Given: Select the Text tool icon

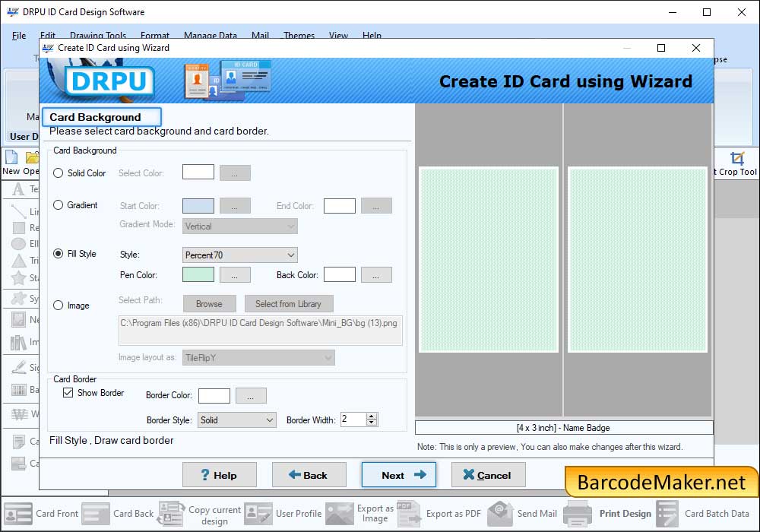Looking at the screenshot, I should 18,189.
